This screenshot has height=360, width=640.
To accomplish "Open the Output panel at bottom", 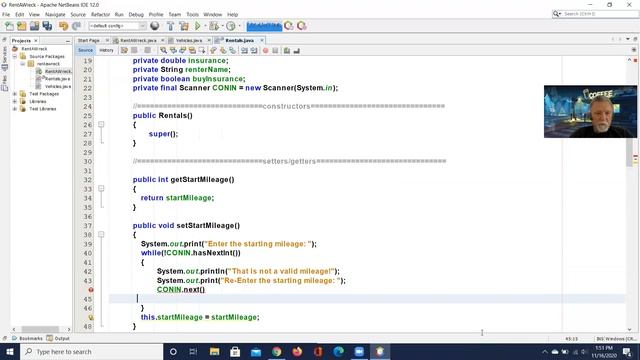I will 58,338.
